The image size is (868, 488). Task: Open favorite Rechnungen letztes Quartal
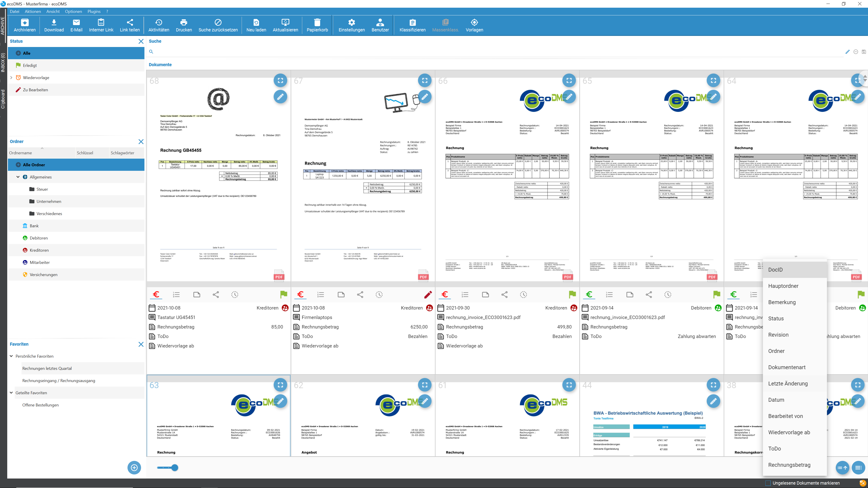[x=83, y=368]
